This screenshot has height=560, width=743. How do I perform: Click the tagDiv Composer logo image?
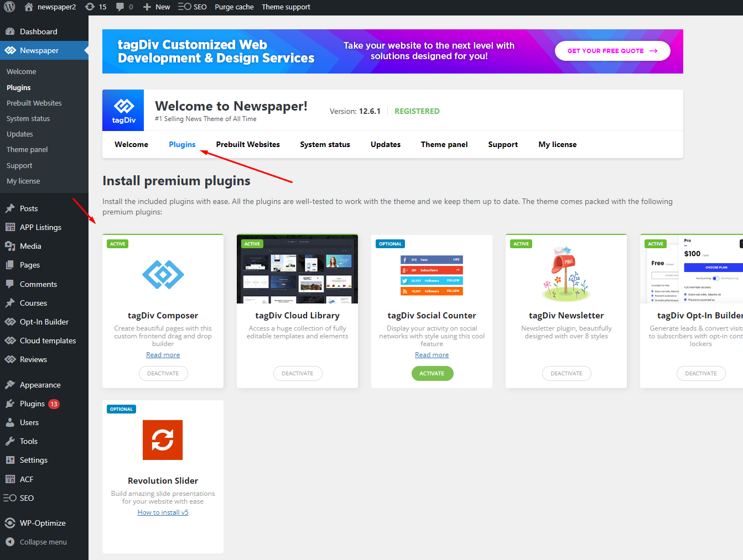pos(163,275)
